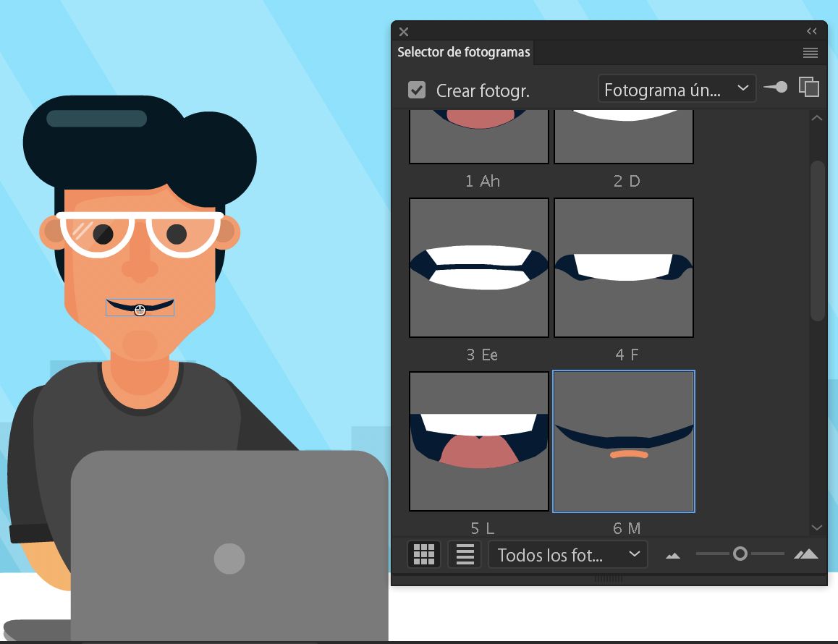This screenshot has height=644, width=838.
Task: Adjust the thumbnail size slider
Action: (x=740, y=554)
